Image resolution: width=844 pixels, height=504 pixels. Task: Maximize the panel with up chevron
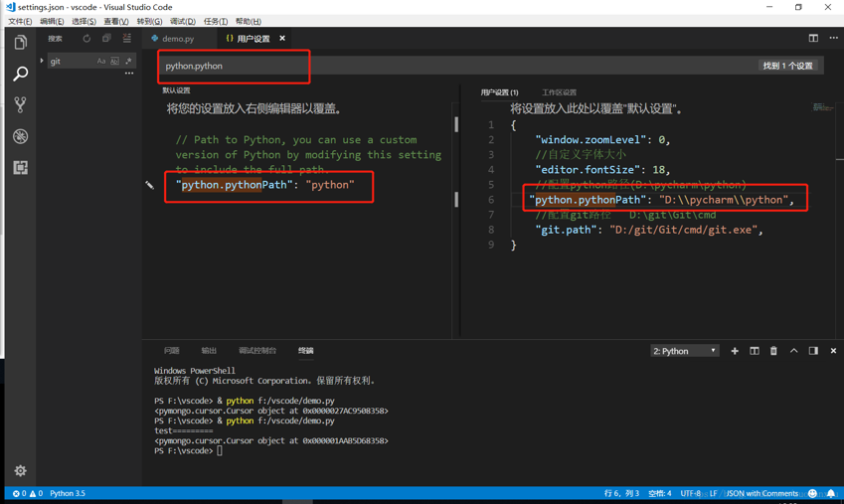click(794, 351)
